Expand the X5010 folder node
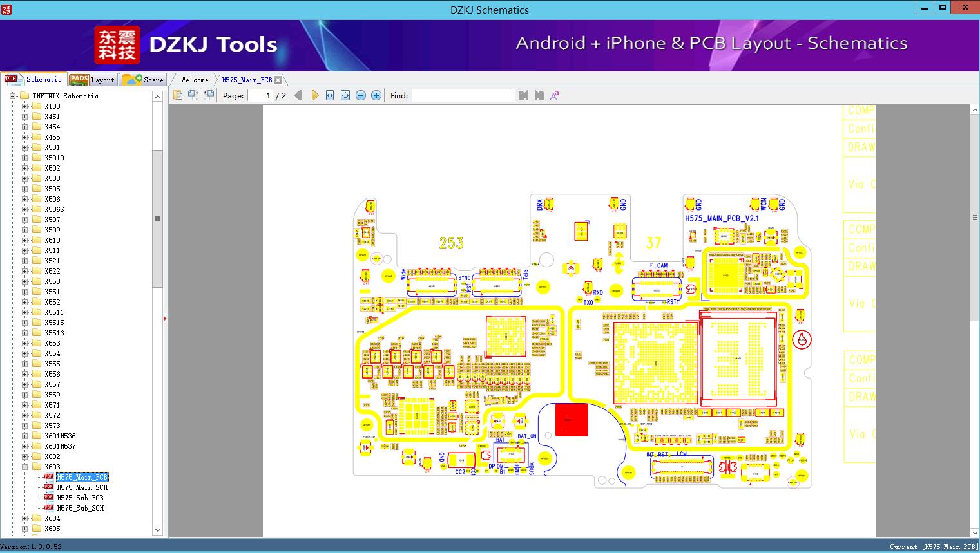The image size is (980, 553). 24,158
